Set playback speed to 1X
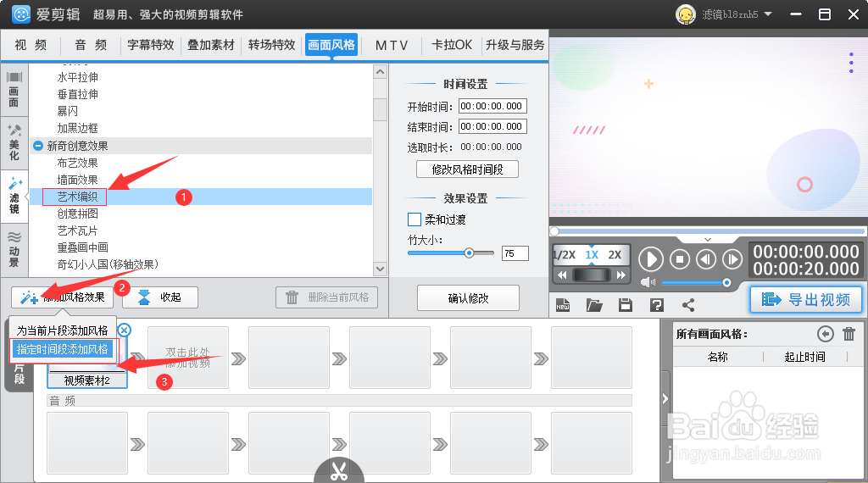This screenshot has width=868, height=483. coord(592,255)
